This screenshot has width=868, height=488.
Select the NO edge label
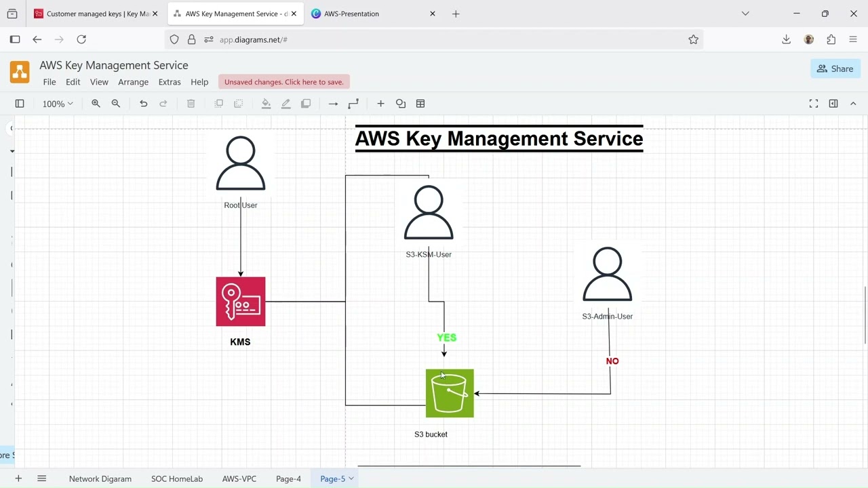pyautogui.click(x=612, y=361)
